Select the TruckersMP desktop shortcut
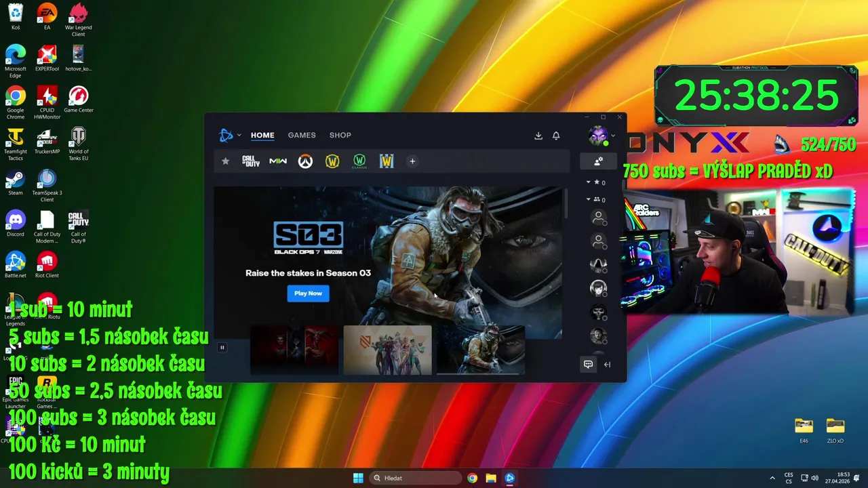Image resolution: width=868 pixels, height=488 pixels. click(x=47, y=141)
